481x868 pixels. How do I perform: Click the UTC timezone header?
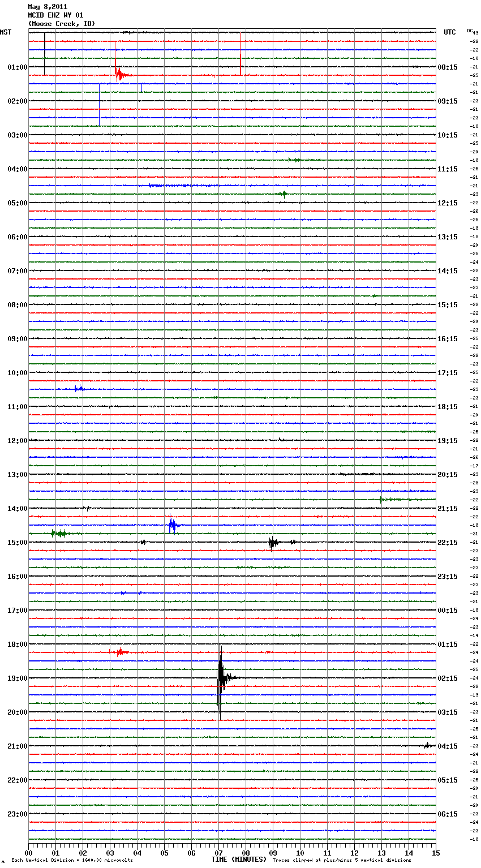449,32
